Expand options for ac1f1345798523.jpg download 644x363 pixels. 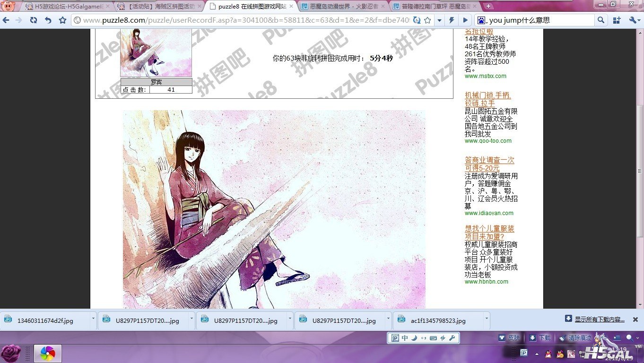486,319
